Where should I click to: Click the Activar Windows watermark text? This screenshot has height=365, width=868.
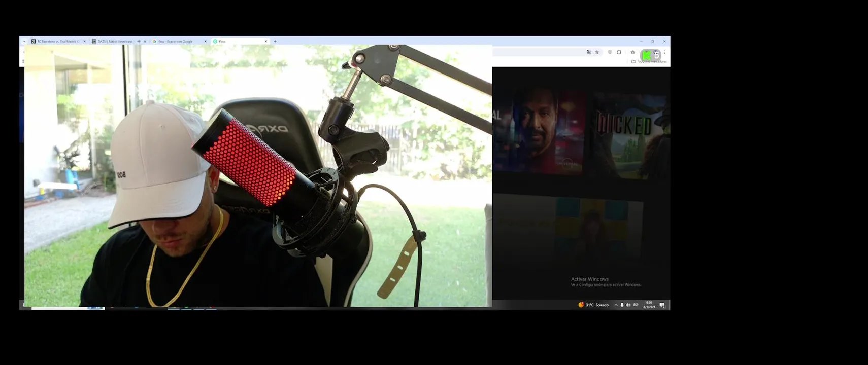[x=589, y=279]
